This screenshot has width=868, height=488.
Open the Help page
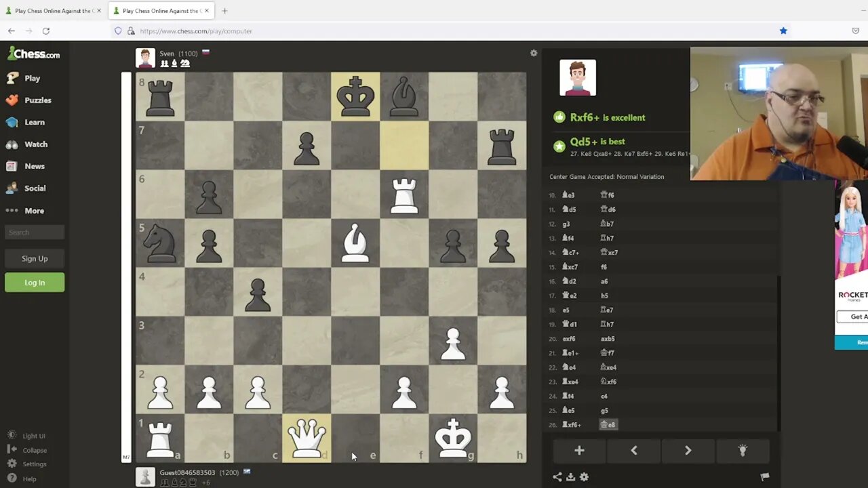(22, 479)
